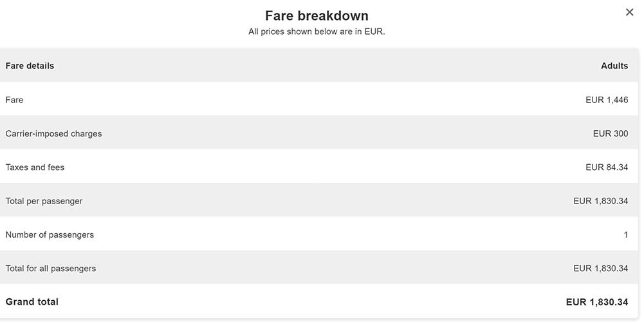Click the Total for all passengers amount
This screenshot has height=324, width=644.
(600, 269)
